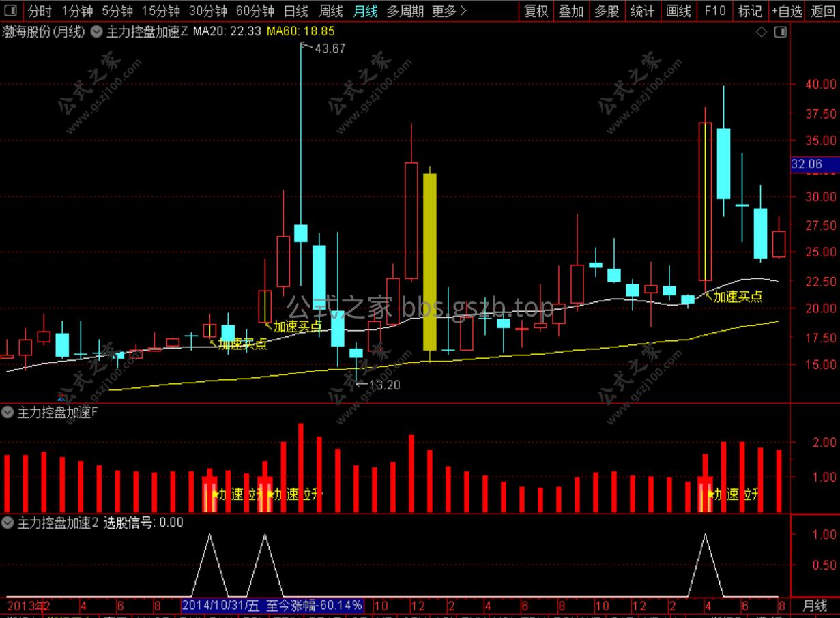Screen dimensions: 840x618
Task: Switch to 日线 daily chart tab
Action: click(295, 11)
